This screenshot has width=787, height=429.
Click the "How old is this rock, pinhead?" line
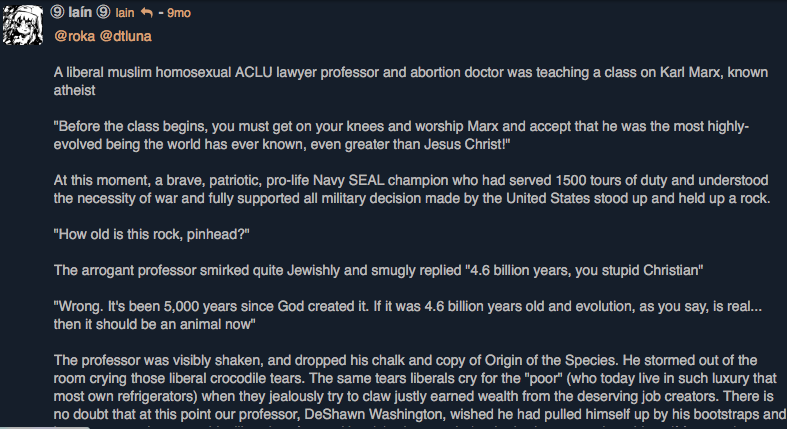tap(151, 234)
